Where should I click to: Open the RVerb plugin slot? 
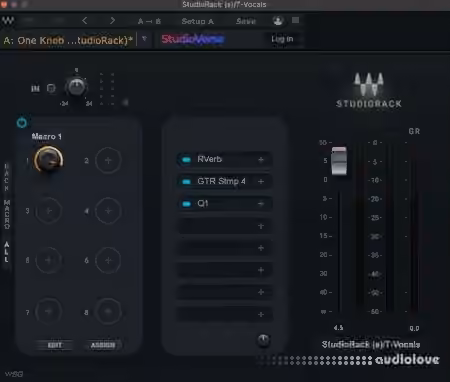point(224,160)
